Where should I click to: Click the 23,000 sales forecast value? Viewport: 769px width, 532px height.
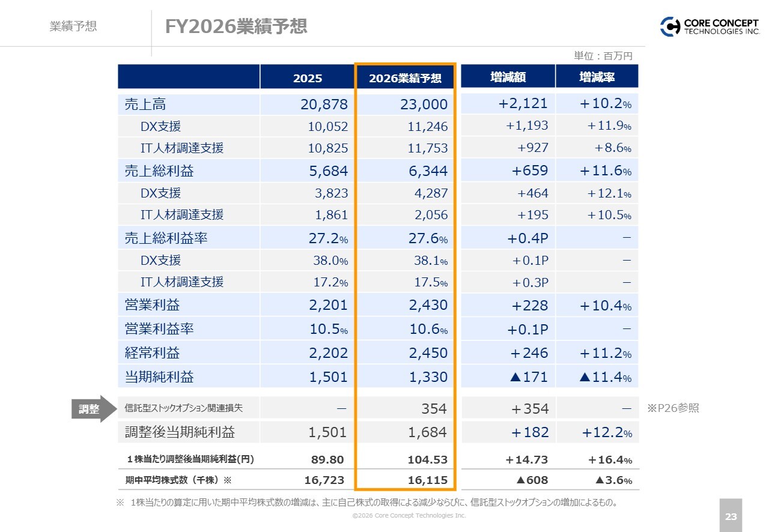click(424, 104)
